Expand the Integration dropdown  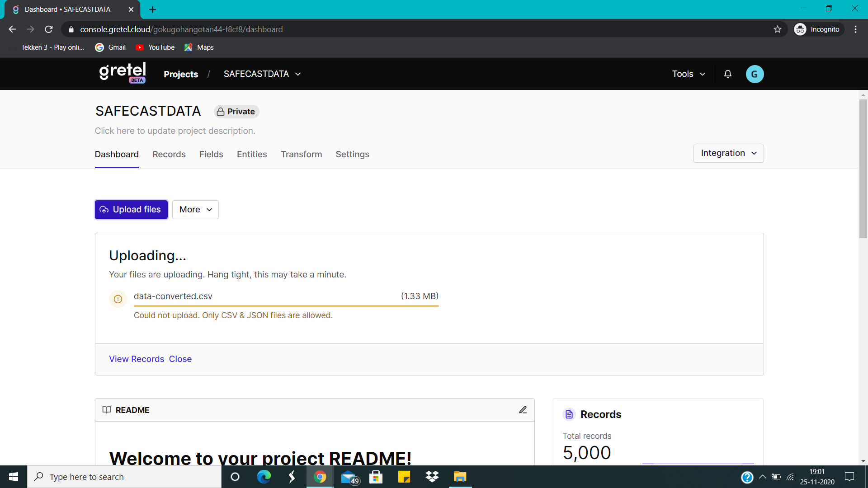(728, 153)
